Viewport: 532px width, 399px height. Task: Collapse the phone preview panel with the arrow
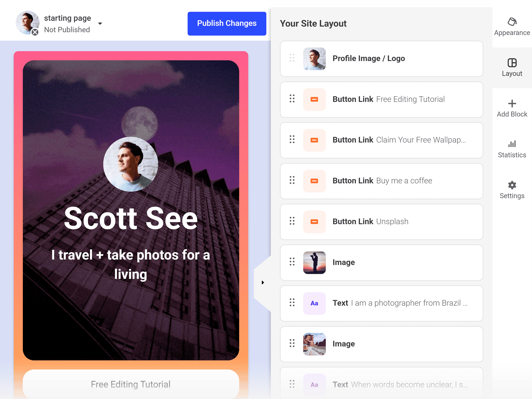[x=262, y=282]
